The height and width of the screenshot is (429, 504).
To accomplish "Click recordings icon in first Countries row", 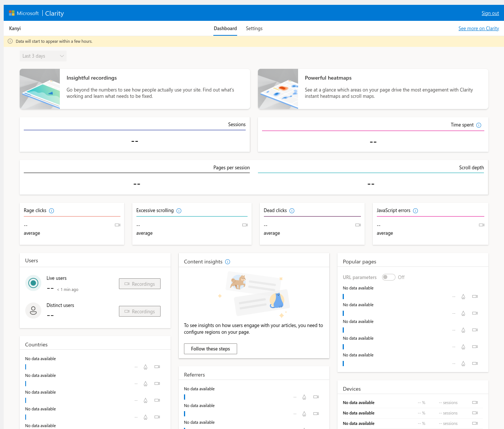I will (157, 367).
